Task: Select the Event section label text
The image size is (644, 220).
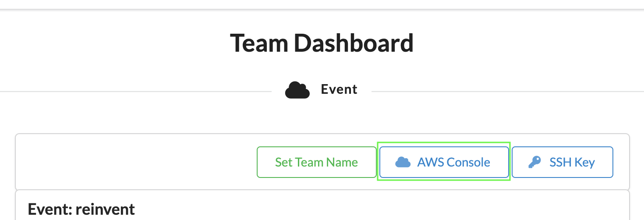Action: (339, 89)
